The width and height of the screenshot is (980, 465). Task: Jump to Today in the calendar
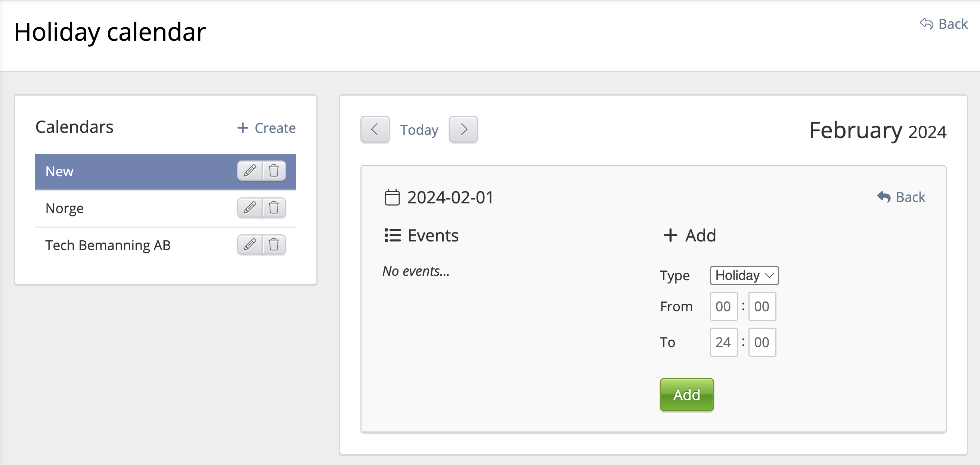click(419, 130)
